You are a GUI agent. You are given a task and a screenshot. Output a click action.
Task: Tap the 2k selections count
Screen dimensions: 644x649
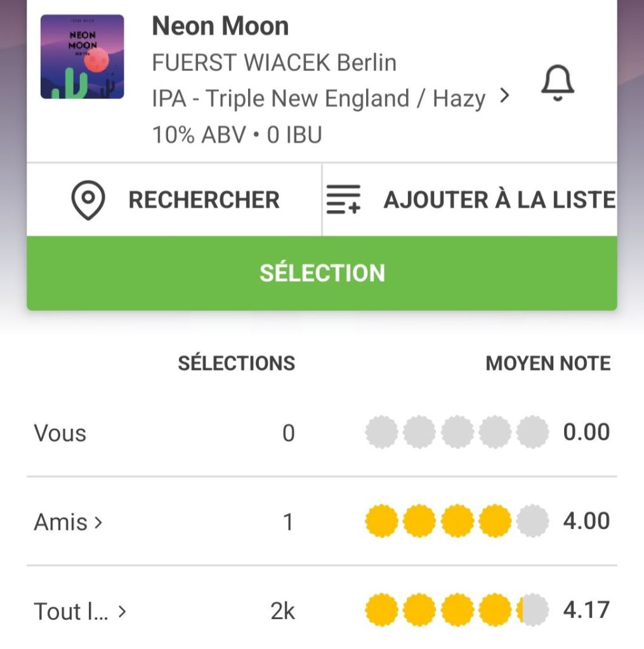[x=282, y=612]
